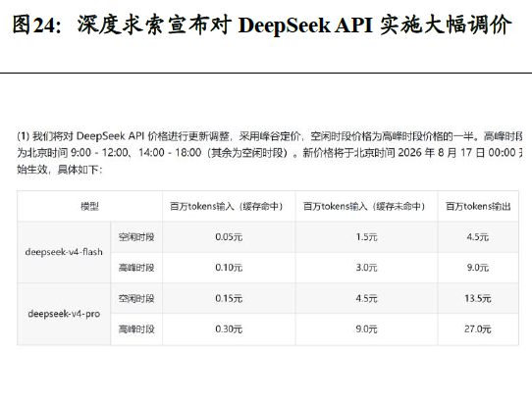Click '高峰时段' in the deepseek-v4-pro group
Image resolution: width=532 pixels, height=402 pixels.
pos(136,328)
